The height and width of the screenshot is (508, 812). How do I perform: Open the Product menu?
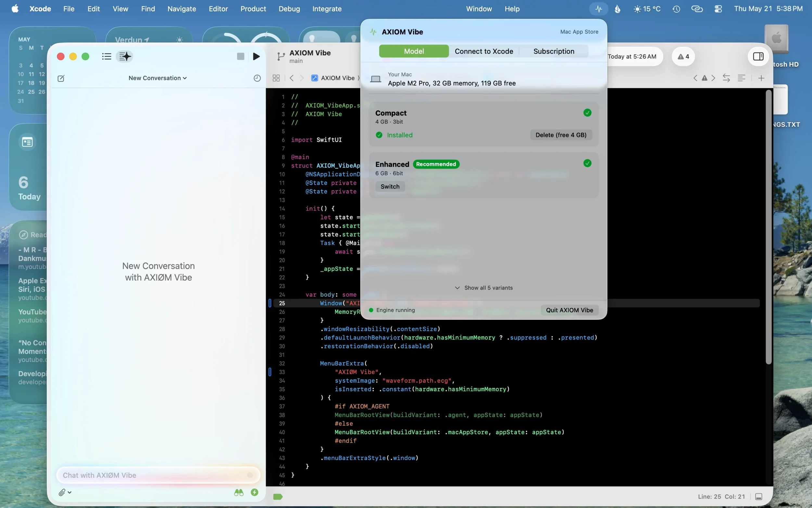pyautogui.click(x=253, y=9)
